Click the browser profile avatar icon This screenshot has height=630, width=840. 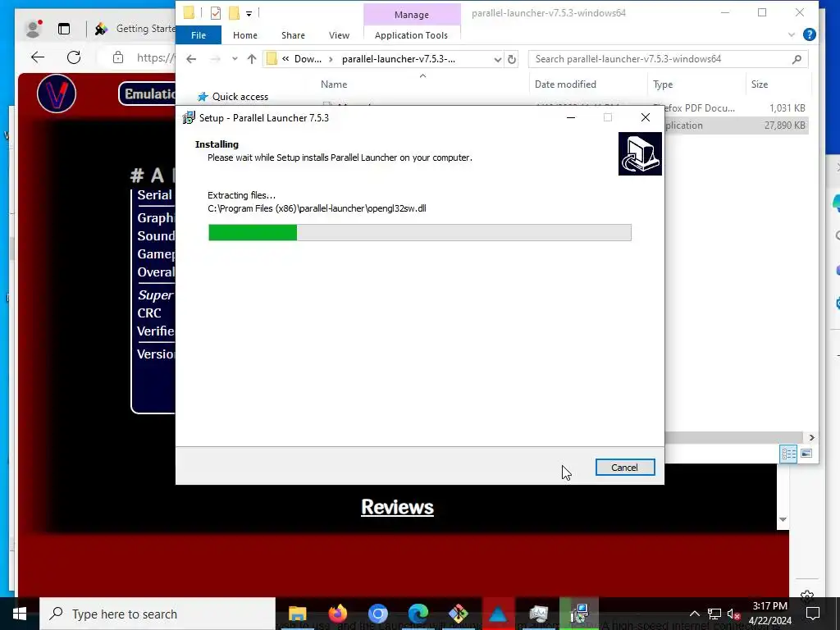(x=33, y=29)
